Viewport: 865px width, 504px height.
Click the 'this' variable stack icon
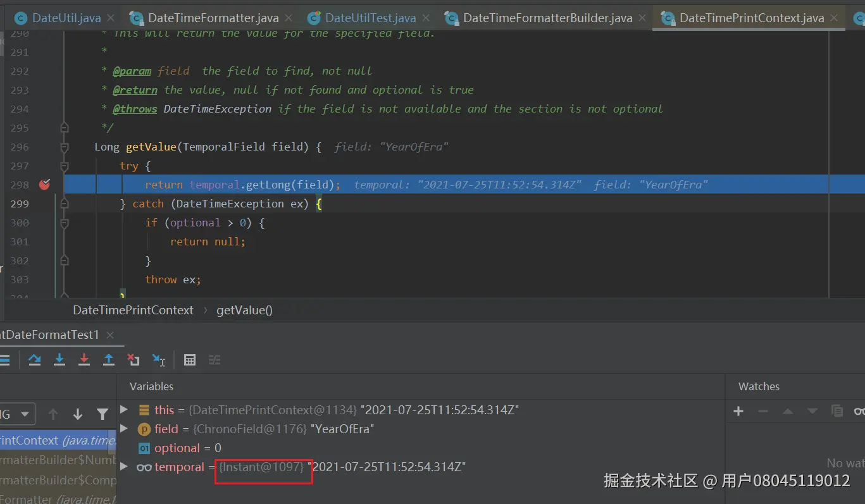point(144,410)
